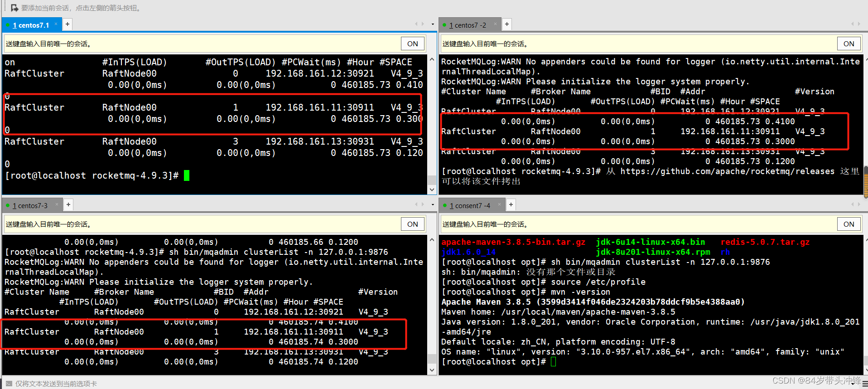Viewport: 868px width, 389px height.
Task: Click '#Version' column header in centos7 -2 pane
Action: click(x=815, y=92)
